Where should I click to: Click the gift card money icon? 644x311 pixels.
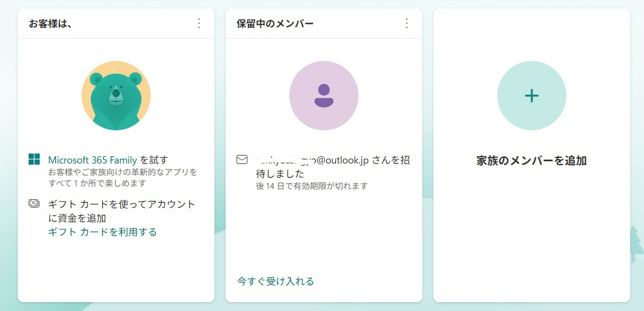(34, 203)
